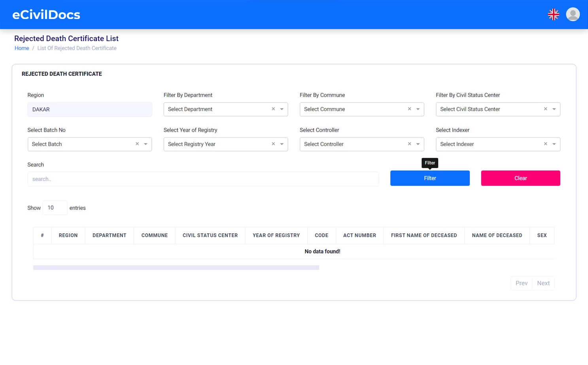Screen dimensions: 588x365
Task: Click the horizontal table scrollbar
Action: click(x=176, y=268)
